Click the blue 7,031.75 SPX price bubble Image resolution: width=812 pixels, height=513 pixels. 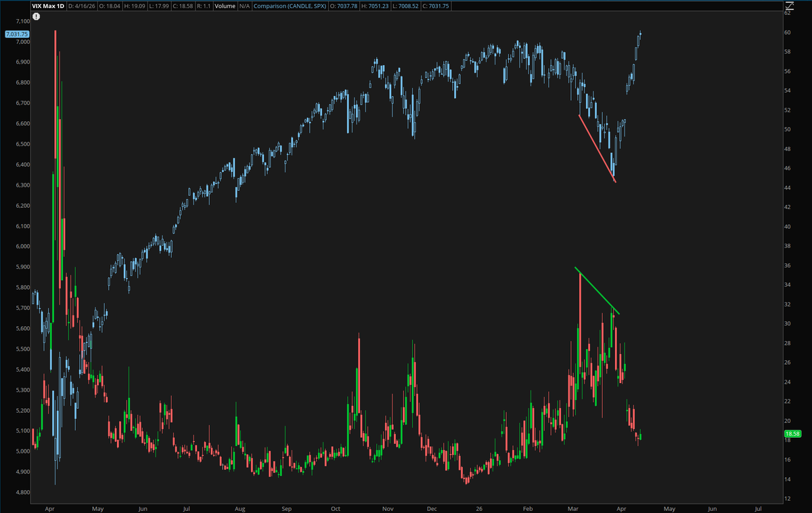[16, 34]
